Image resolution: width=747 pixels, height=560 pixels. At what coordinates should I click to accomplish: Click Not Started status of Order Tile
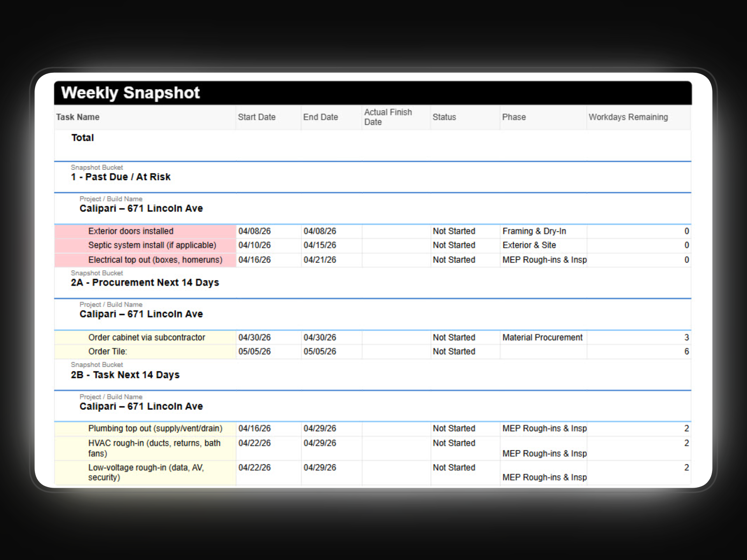(454, 352)
